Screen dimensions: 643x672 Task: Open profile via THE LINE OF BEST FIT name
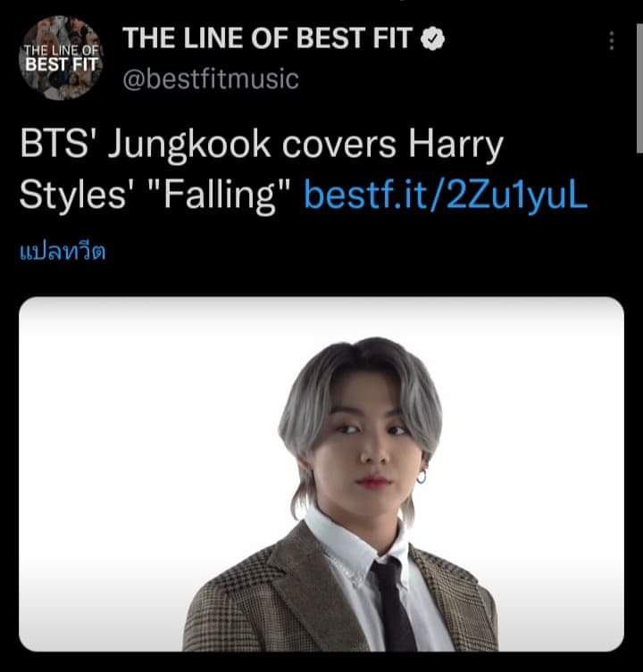coord(267,38)
